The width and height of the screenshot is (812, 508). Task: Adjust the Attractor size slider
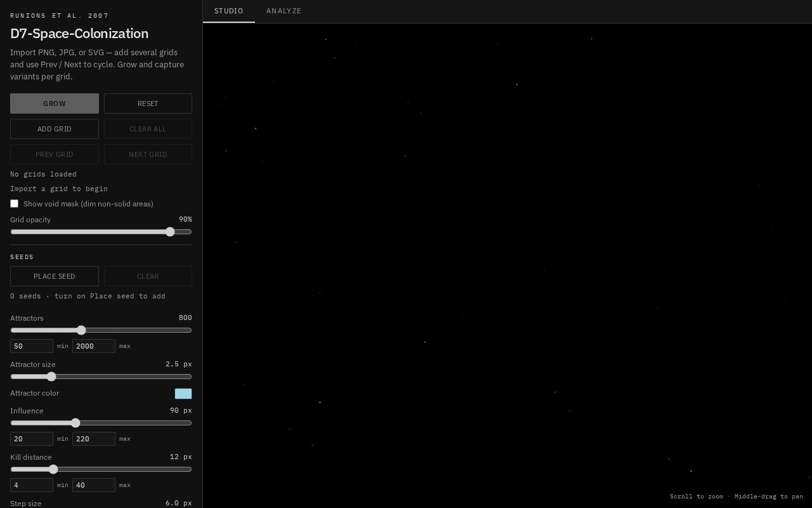click(x=101, y=377)
